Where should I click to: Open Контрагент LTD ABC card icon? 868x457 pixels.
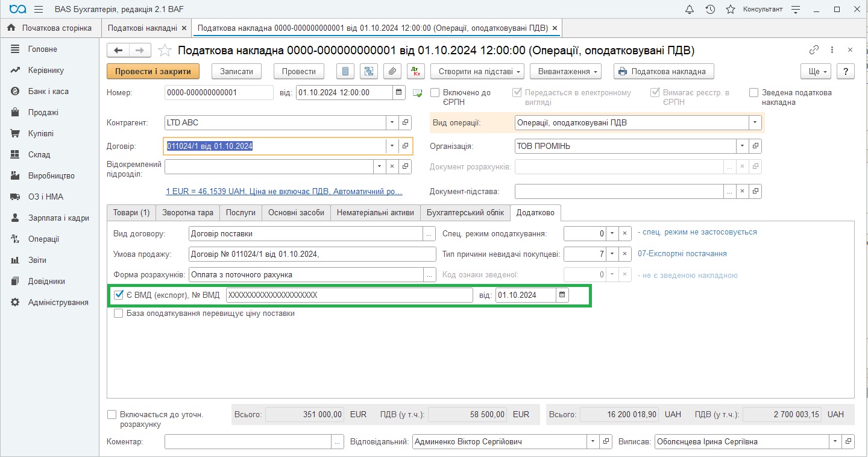[406, 122]
